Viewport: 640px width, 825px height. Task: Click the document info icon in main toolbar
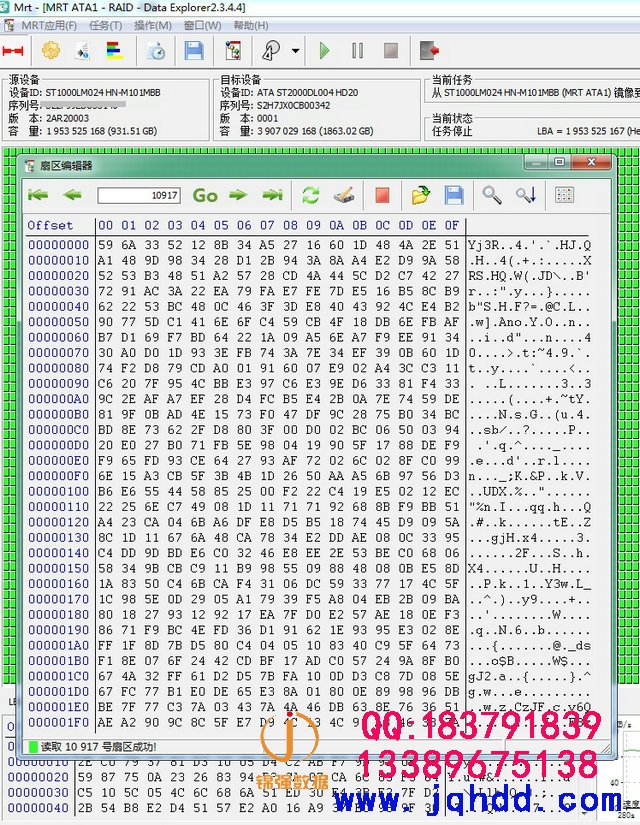point(82,51)
